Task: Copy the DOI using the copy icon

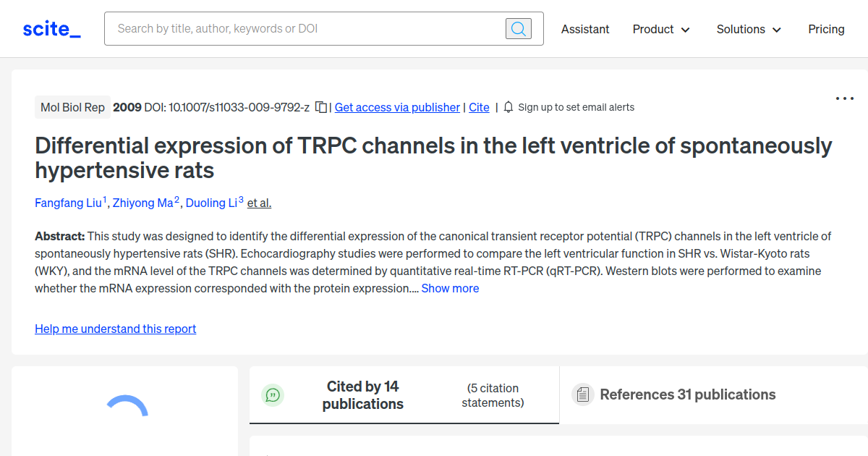Action: (x=320, y=106)
